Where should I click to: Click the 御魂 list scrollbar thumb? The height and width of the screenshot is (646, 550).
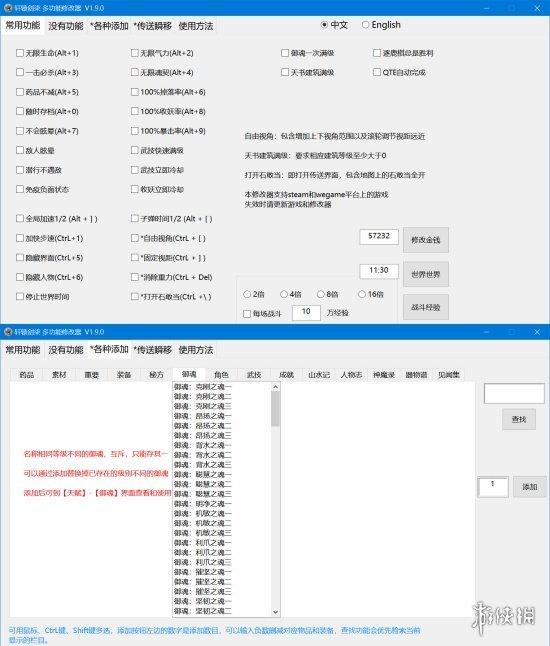(276, 409)
